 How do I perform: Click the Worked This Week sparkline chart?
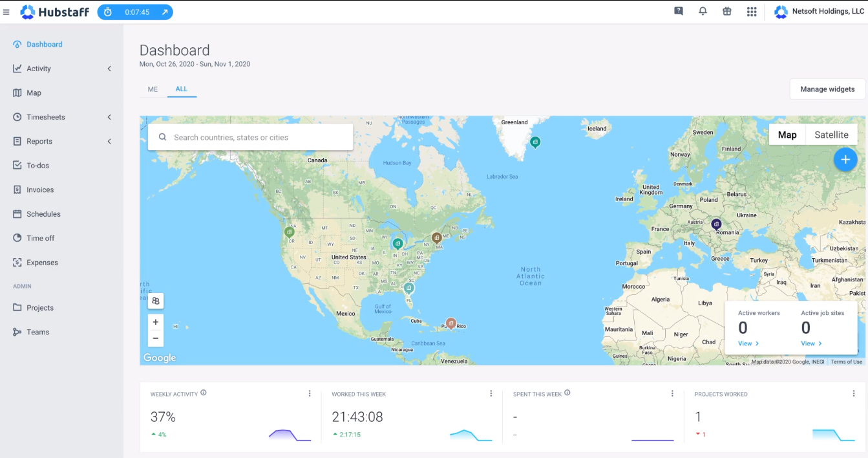471,435
